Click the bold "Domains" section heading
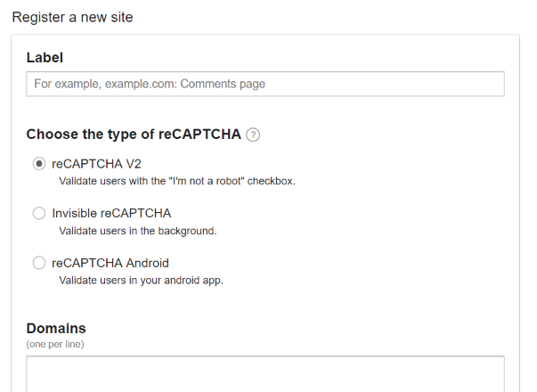537x392 pixels. 56,328
